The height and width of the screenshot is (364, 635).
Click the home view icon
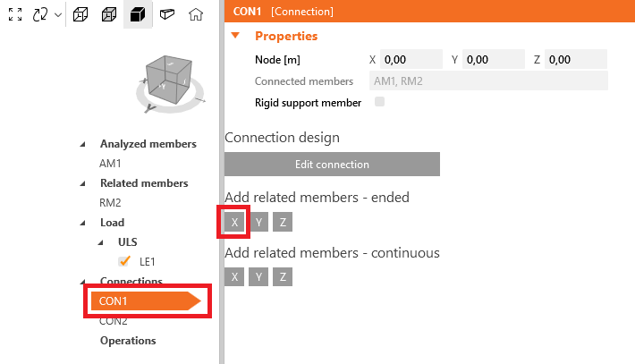pyautogui.click(x=196, y=14)
